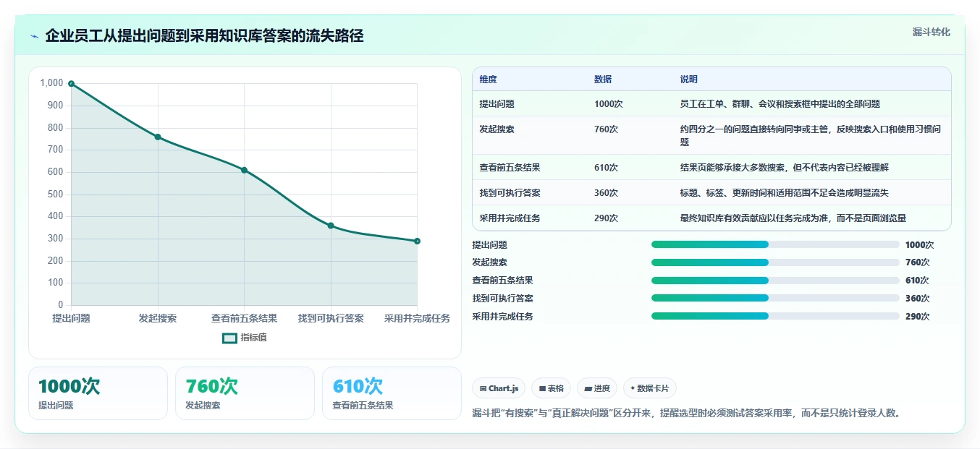Click the description starting 结果页能够承接
This screenshot has width=980, height=449.
point(785,168)
